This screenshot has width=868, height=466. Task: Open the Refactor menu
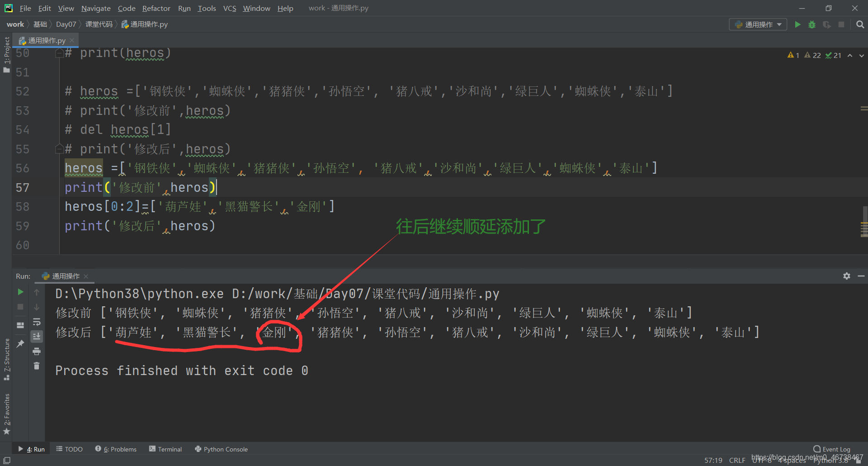156,8
